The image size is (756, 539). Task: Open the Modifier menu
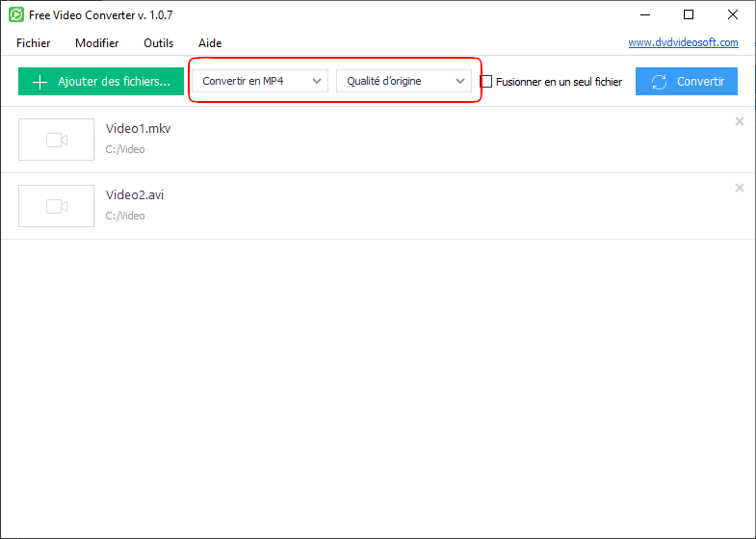(97, 43)
